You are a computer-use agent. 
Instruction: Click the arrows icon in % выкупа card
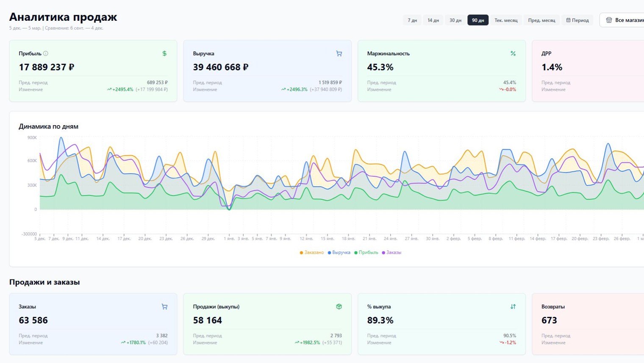[x=513, y=307]
